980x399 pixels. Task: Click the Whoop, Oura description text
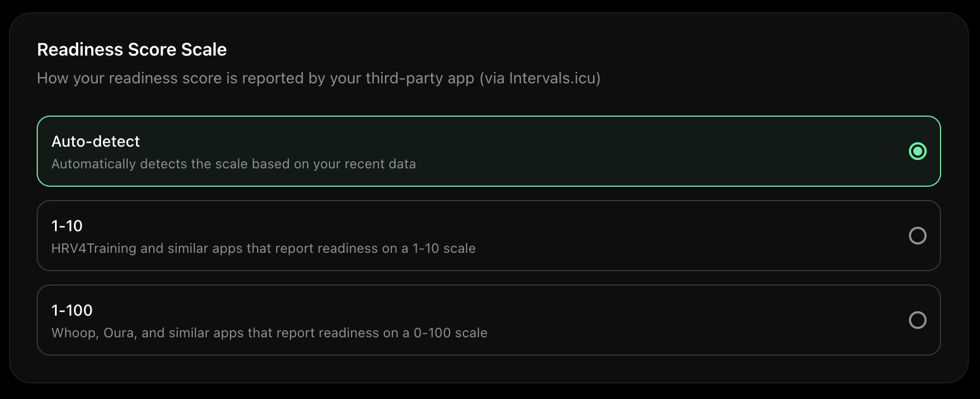269,333
